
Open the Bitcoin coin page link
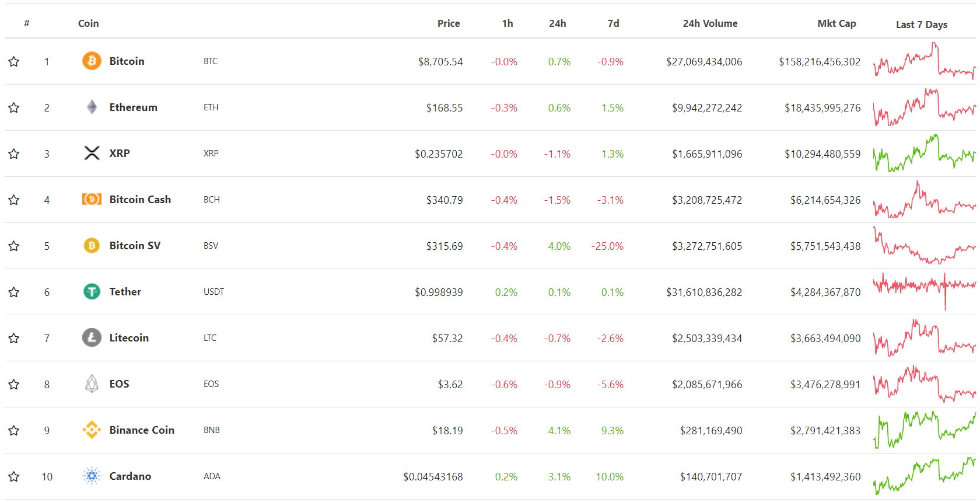coord(127,61)
